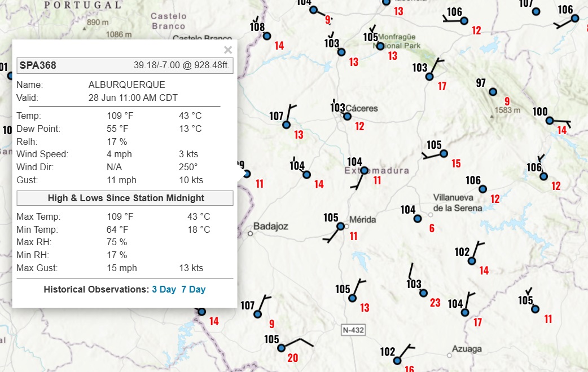Select station marker reading 105 and 20

pyautogui.click(x=281, y=348)
